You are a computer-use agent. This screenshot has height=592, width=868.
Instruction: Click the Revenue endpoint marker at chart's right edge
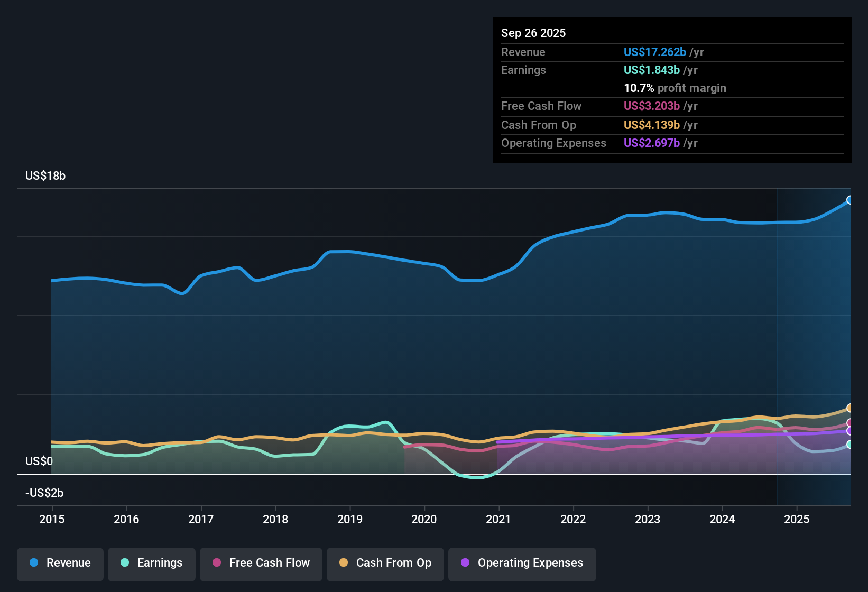click(850, 200)
